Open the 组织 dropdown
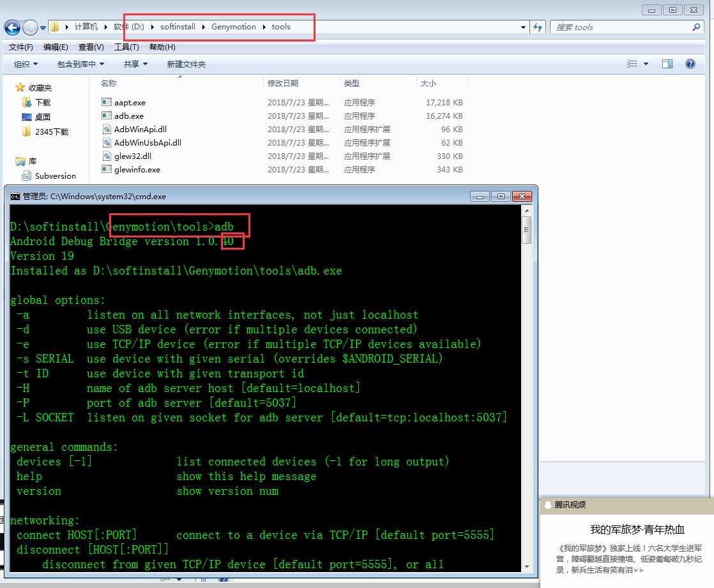The image size is (714, 588). tap(26, 64)
